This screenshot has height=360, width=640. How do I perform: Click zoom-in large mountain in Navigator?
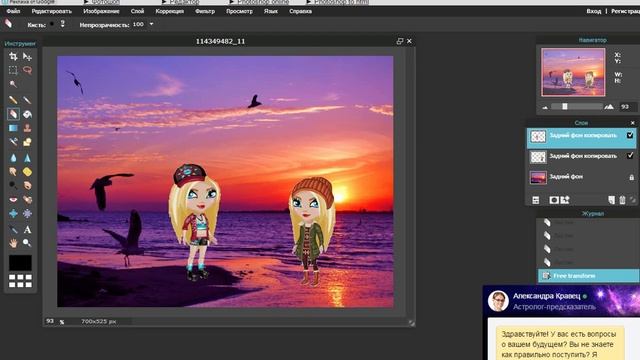[609, 107]
